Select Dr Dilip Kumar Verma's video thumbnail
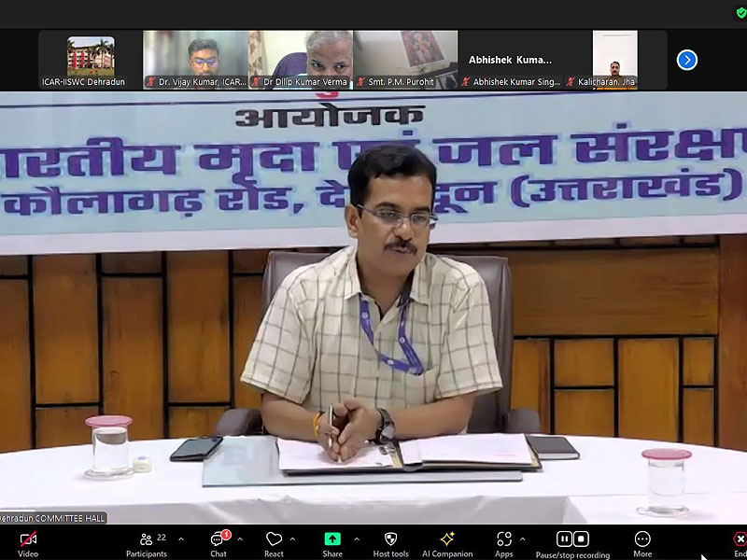Screen dimensions: 747x560 (x=300, y=60)
